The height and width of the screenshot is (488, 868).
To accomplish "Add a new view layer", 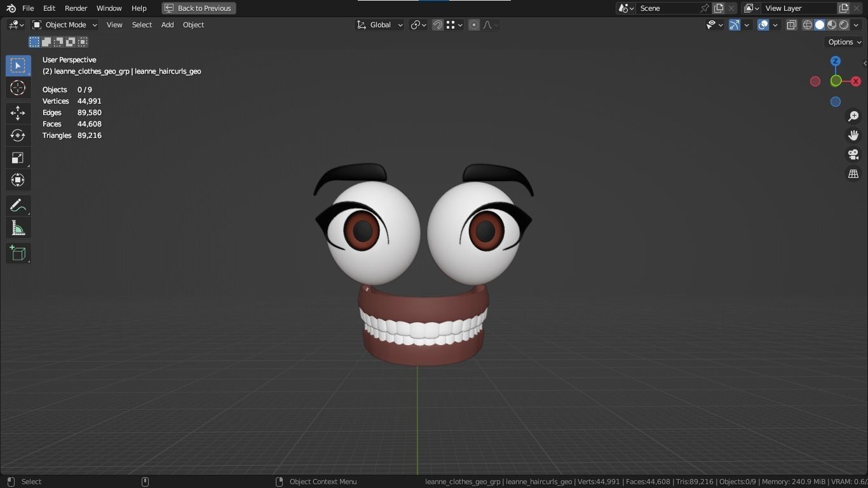I will pos(844,8).
